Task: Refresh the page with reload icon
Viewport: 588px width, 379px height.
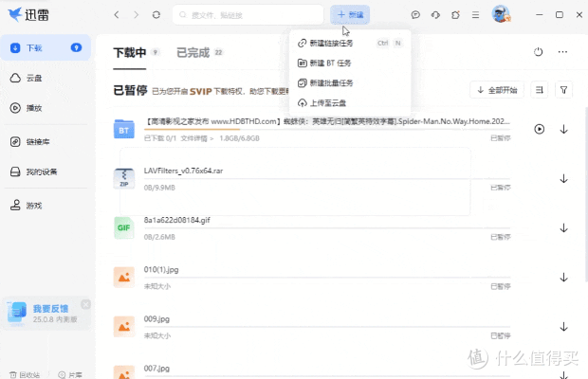Action: tap(156, 14)
